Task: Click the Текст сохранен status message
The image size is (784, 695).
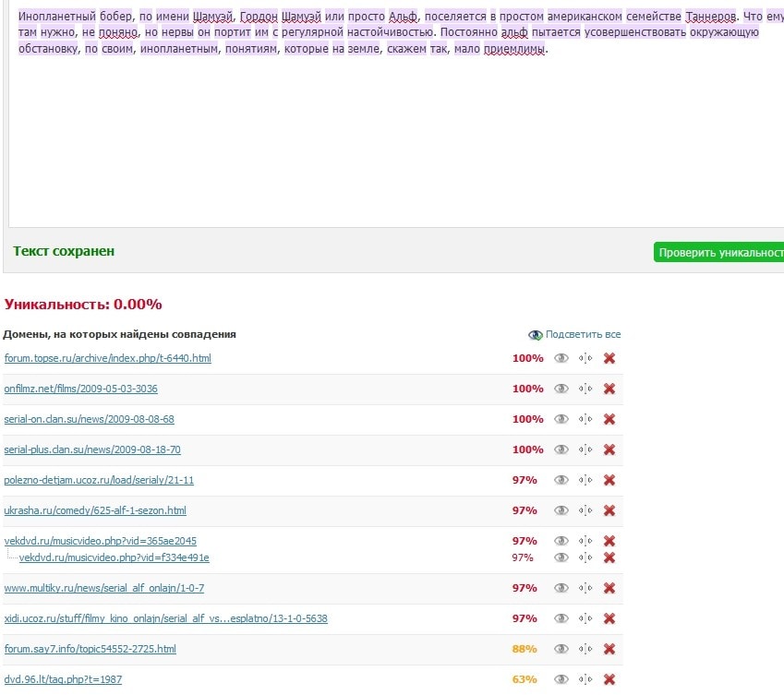Action: tap(64, 251)
